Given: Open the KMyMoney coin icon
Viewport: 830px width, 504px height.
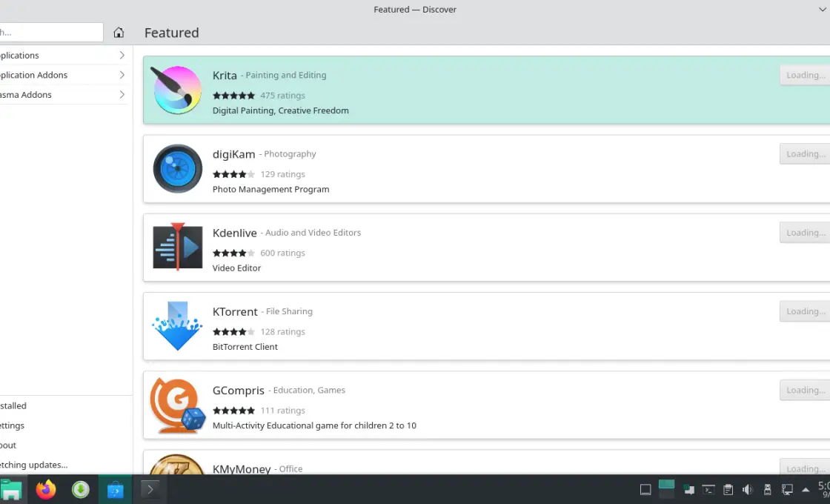Looking at the screenshot, I should pos(177,464).
